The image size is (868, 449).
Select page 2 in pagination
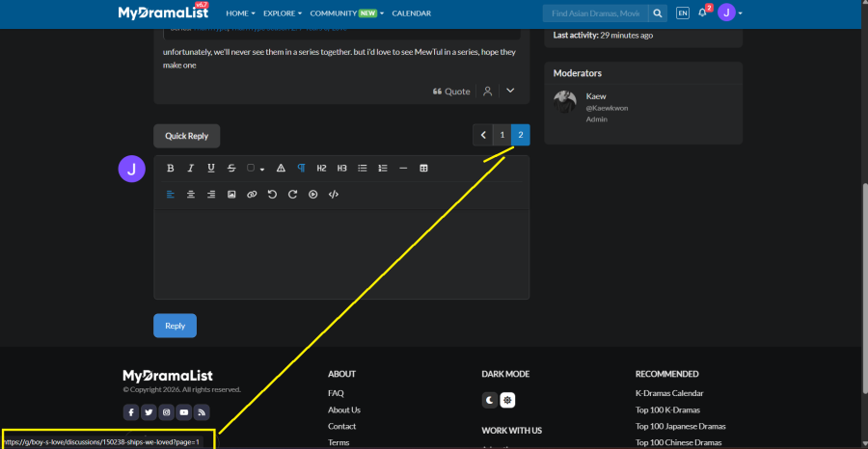point(521,135)
